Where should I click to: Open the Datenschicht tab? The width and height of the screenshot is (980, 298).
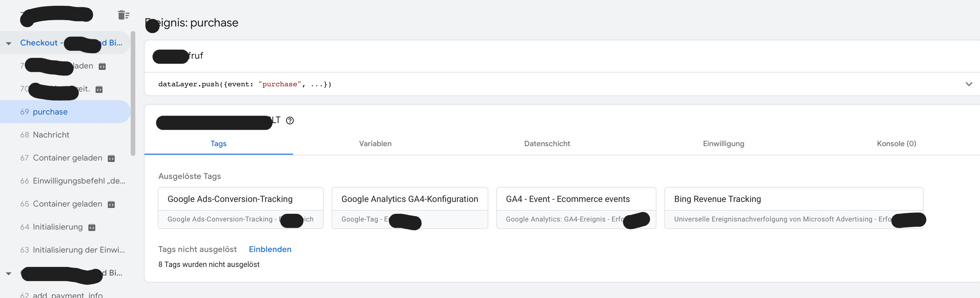(547, 144)
